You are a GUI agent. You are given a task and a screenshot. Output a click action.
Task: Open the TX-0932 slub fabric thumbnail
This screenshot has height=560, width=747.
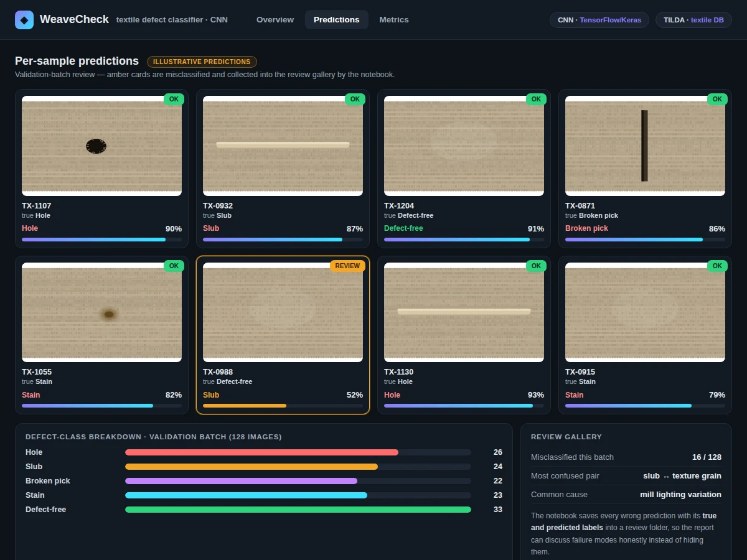pyautogui.click(x=283, y=146)
